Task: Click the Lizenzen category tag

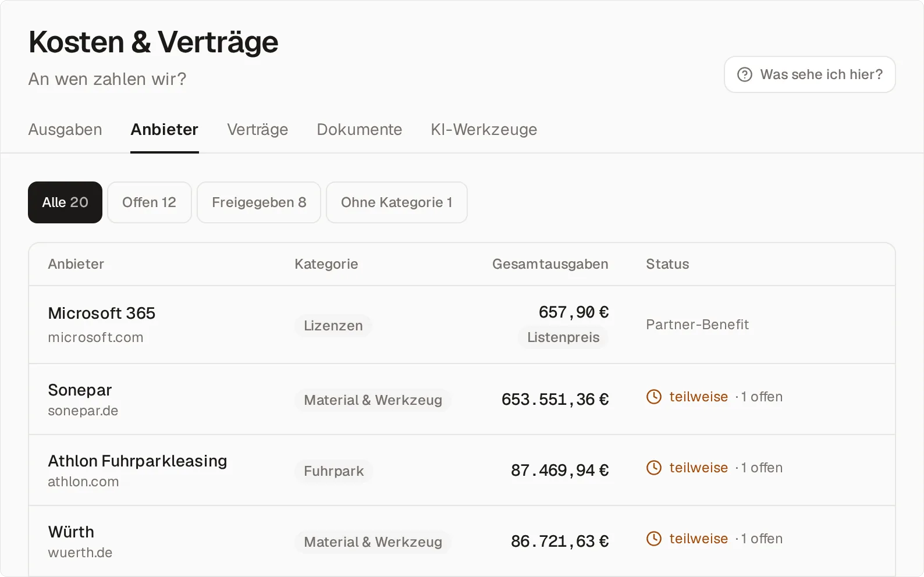Action: [x=333, y=326]
